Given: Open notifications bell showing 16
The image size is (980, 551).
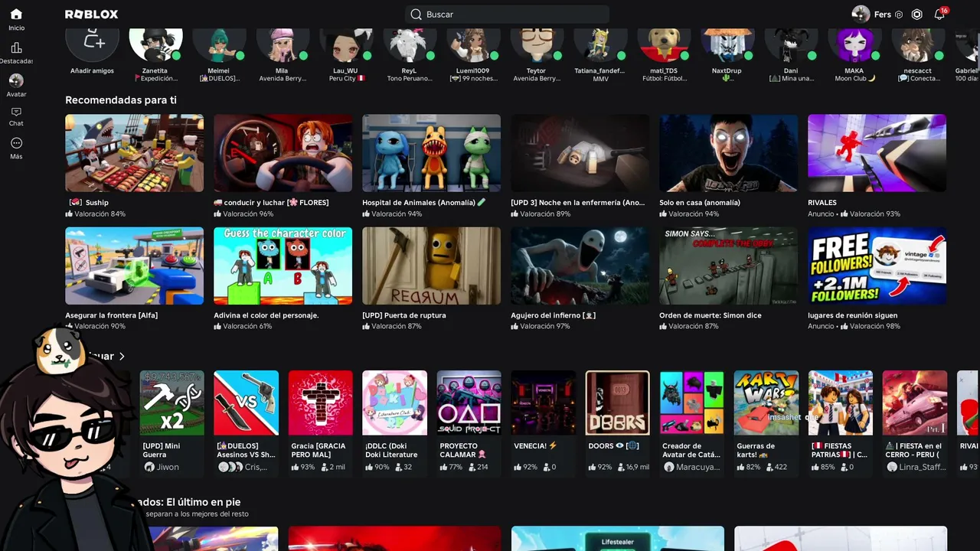Looking at the screenshot, I should pyautogui.click(x=939, y=15).
